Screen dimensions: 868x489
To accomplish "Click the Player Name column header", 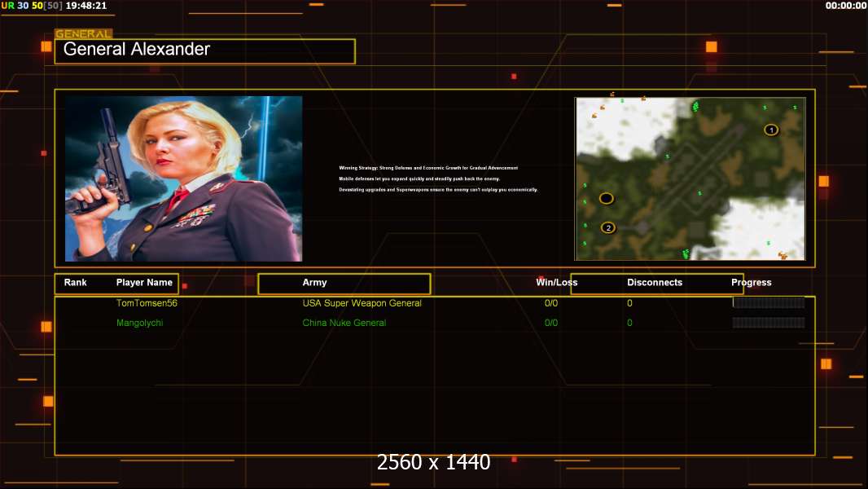I will [144, 283].
